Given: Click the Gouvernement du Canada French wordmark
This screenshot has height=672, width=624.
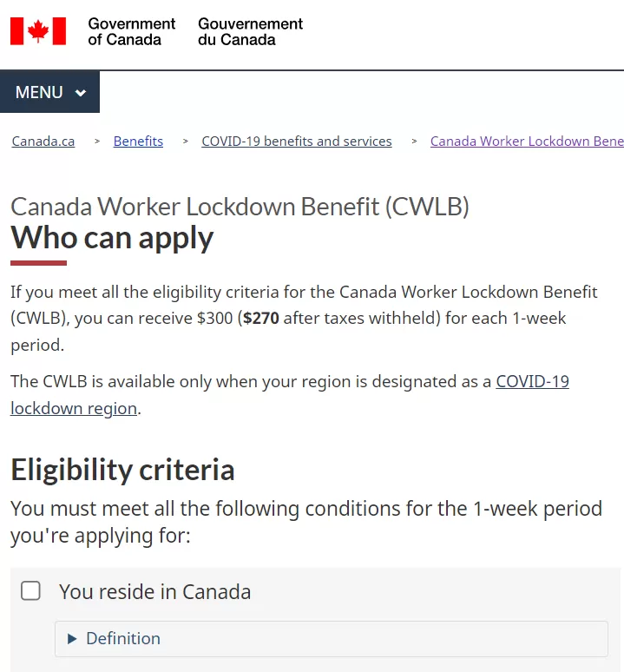Looking at the screenshot, I should pyautogui.click(x=250, y=31).
